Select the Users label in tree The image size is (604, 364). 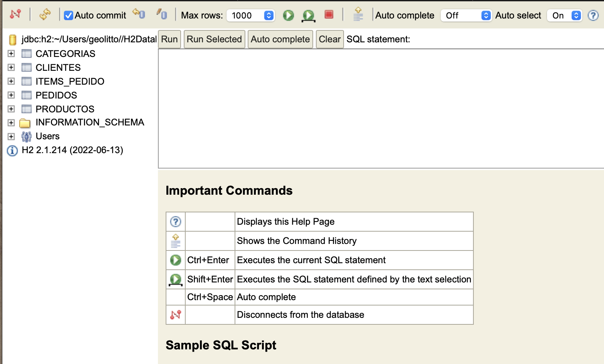click(x=48, y=136)
